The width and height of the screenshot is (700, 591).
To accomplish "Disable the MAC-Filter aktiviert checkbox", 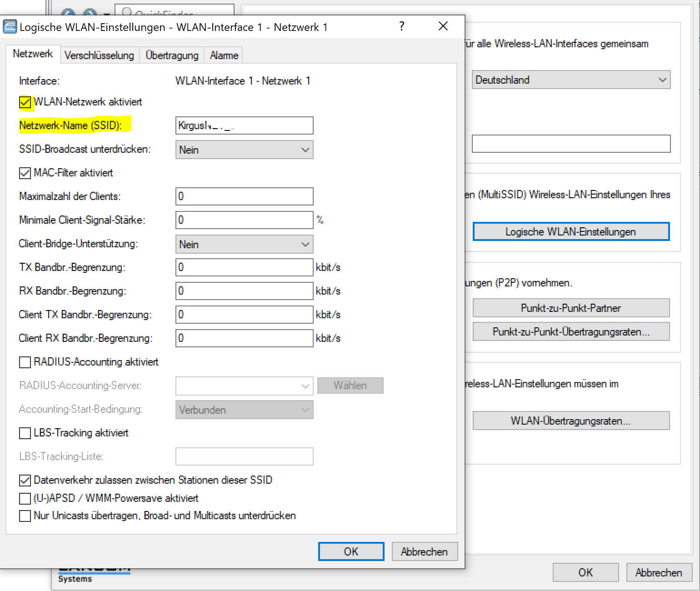I will pos(25,173).
